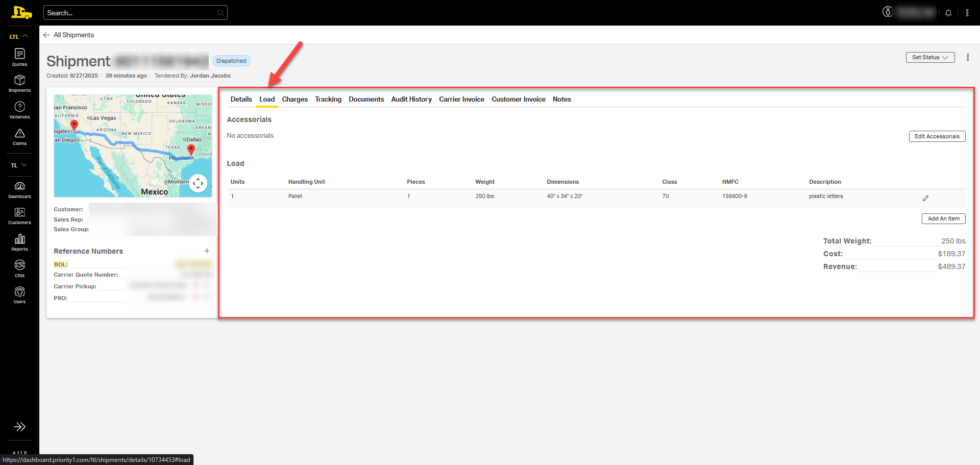
Task: Click the Handling Unit column header
Action: 307,182
